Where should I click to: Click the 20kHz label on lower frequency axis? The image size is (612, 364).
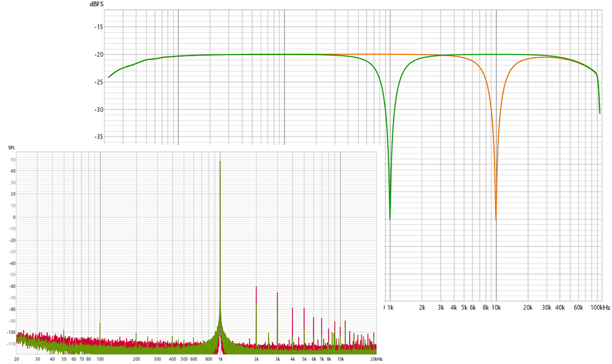pyautogui.click(x=376, y=359)
